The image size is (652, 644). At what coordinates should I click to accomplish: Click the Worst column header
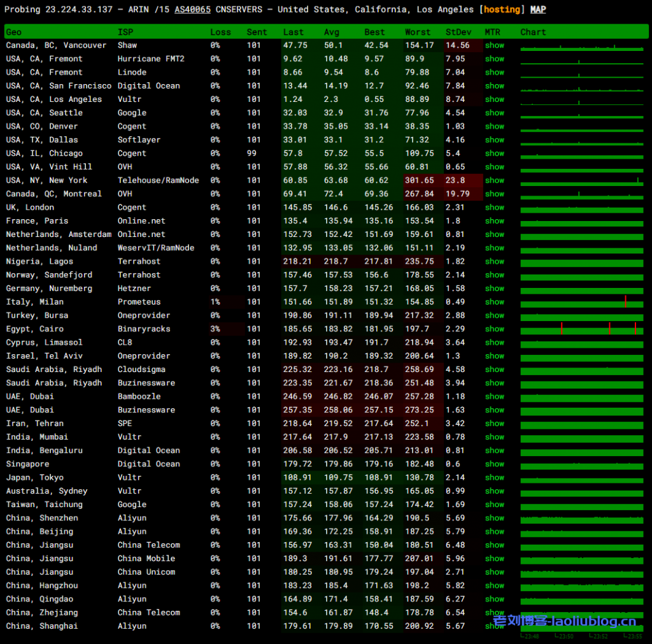(418, 32)
